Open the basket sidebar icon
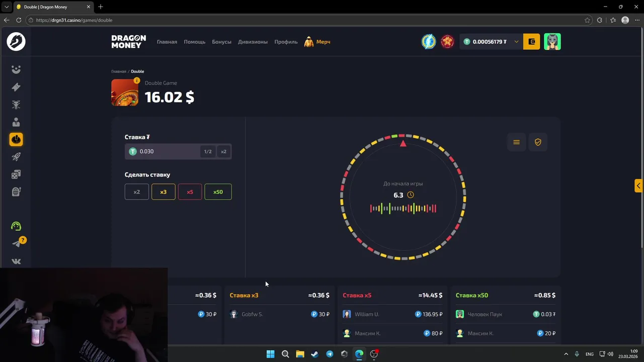 coord(16,192)
